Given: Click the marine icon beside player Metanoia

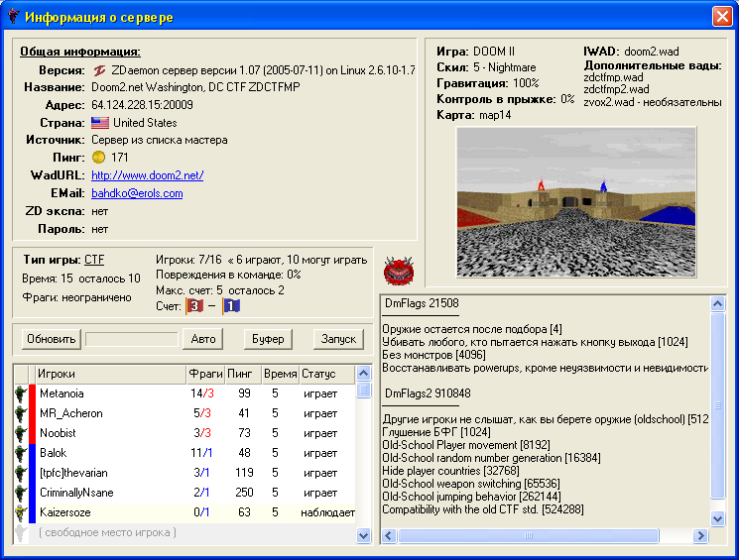Looking at the screenshot, I should coord(21,394).
